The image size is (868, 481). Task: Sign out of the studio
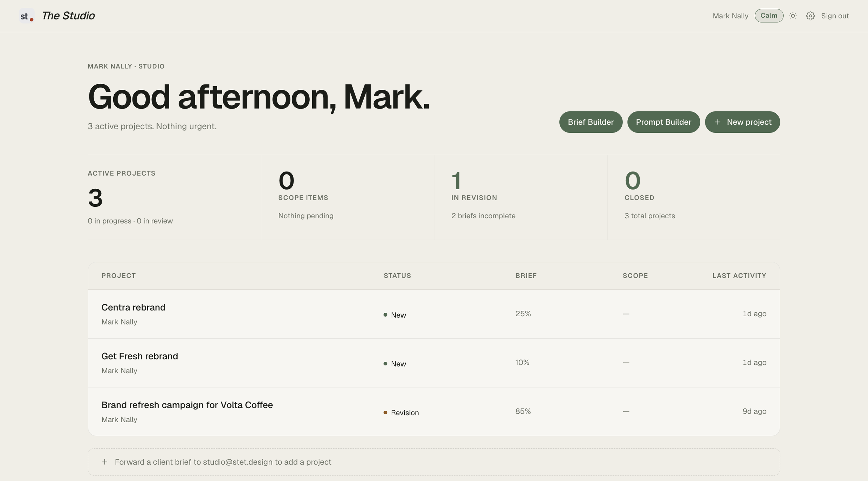(x=835, y=16)
